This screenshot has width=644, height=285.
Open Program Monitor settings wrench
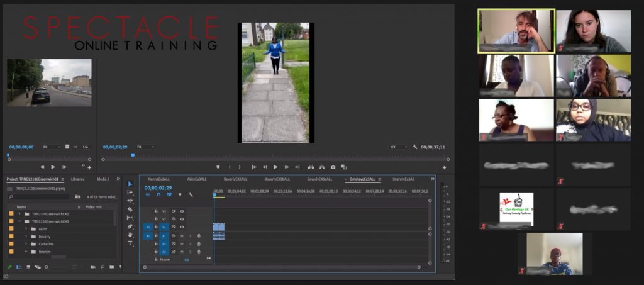click(415, 147)
